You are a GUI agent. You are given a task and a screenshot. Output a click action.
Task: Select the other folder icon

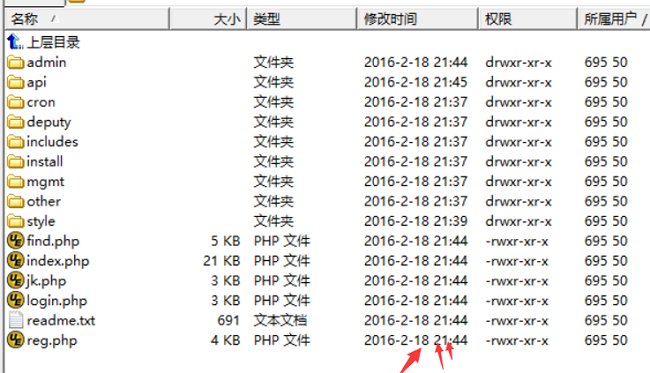click(15, 201)
